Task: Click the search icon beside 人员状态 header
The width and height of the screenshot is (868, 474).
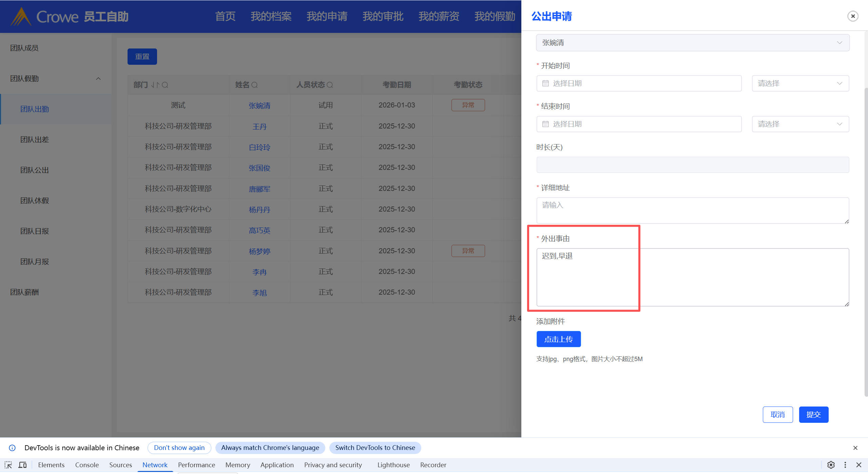Action: coord(330,85)
